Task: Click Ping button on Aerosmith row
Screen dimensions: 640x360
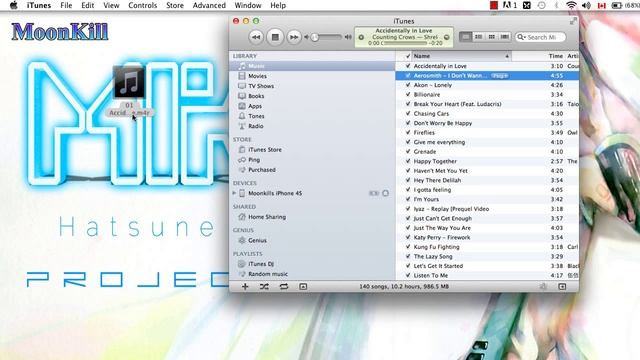Action: click(499, 76)
